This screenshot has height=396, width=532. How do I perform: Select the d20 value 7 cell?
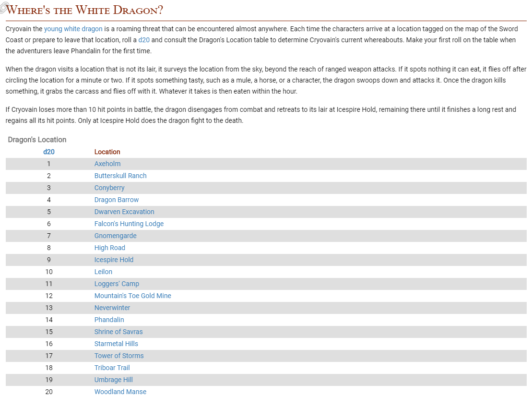pos(49,236)
